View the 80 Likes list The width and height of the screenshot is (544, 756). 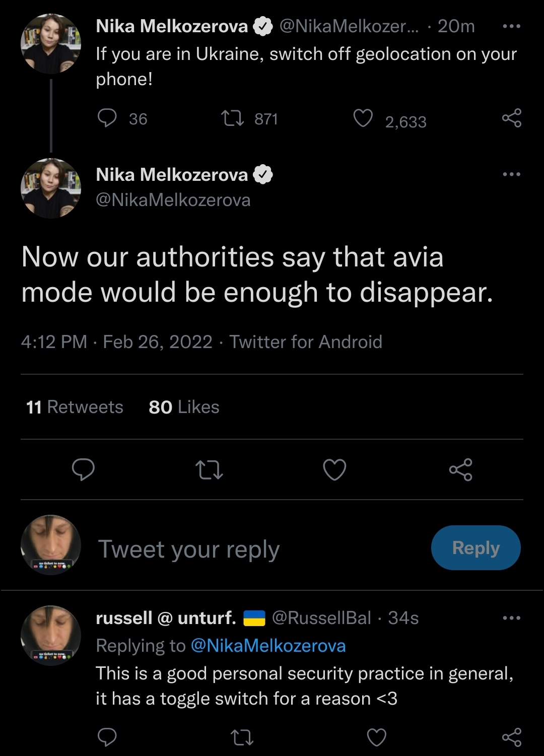184,407
